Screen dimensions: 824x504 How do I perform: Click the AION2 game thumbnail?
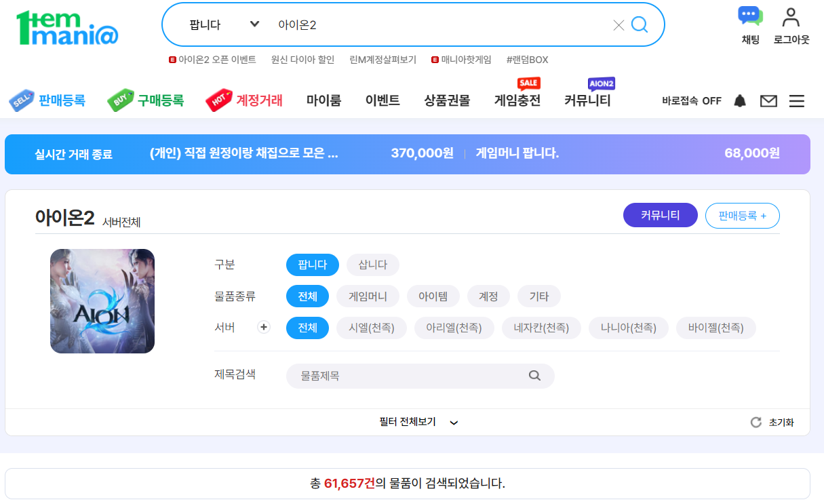coord(102,301)
